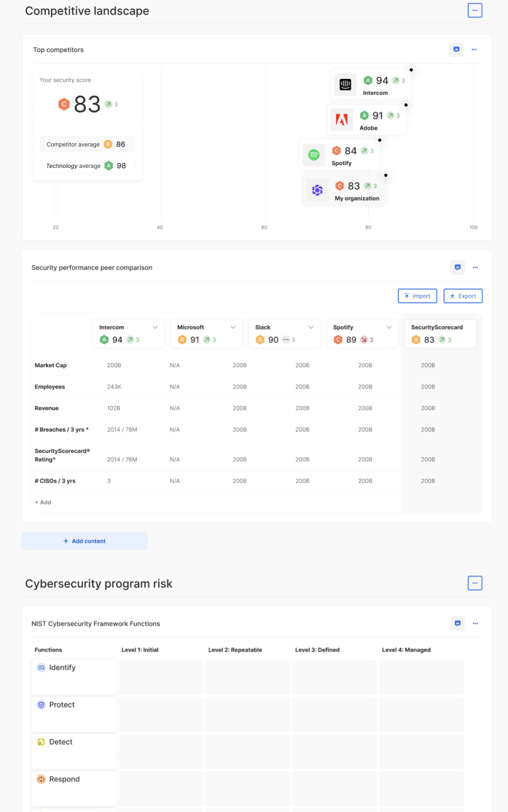Click the Identify function card
Image resolution: width=508 pixels, height=812 pixels.
coord(74,677)
